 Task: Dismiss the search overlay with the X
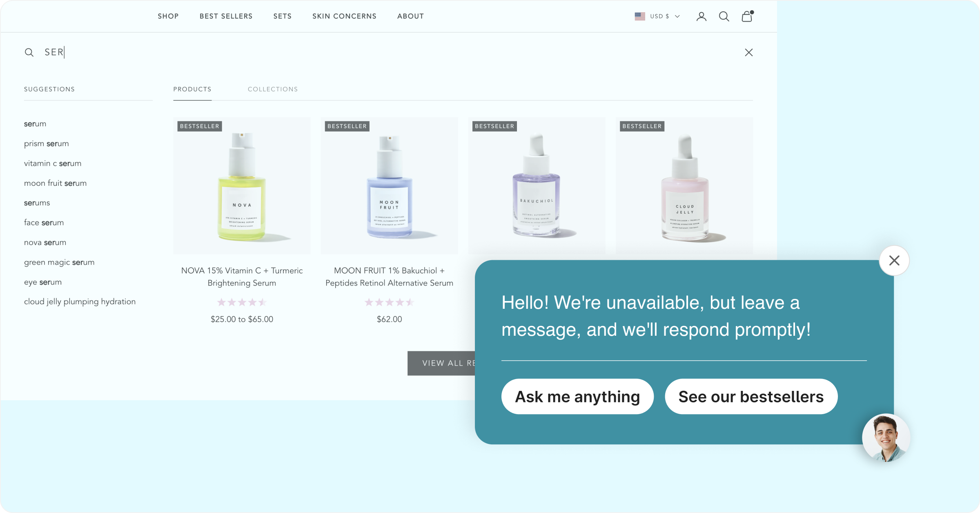coord(748,52)
